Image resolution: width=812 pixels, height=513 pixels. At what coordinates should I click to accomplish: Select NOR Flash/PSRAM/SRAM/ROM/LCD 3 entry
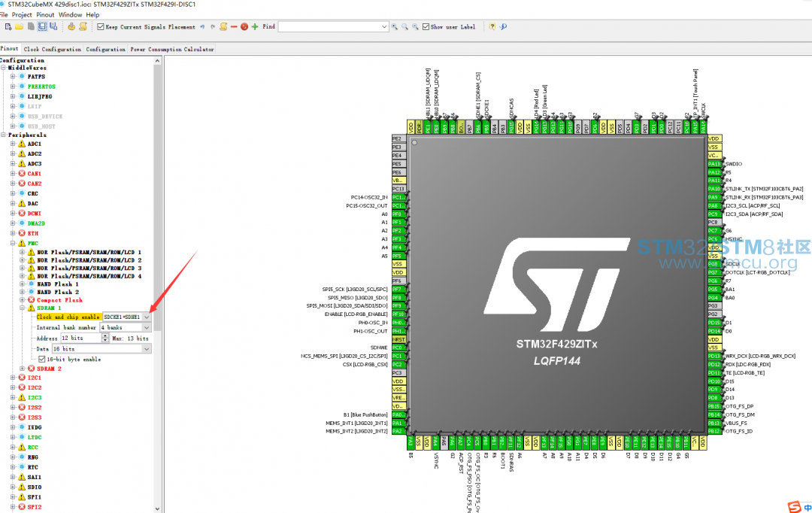tap(89, 269)
